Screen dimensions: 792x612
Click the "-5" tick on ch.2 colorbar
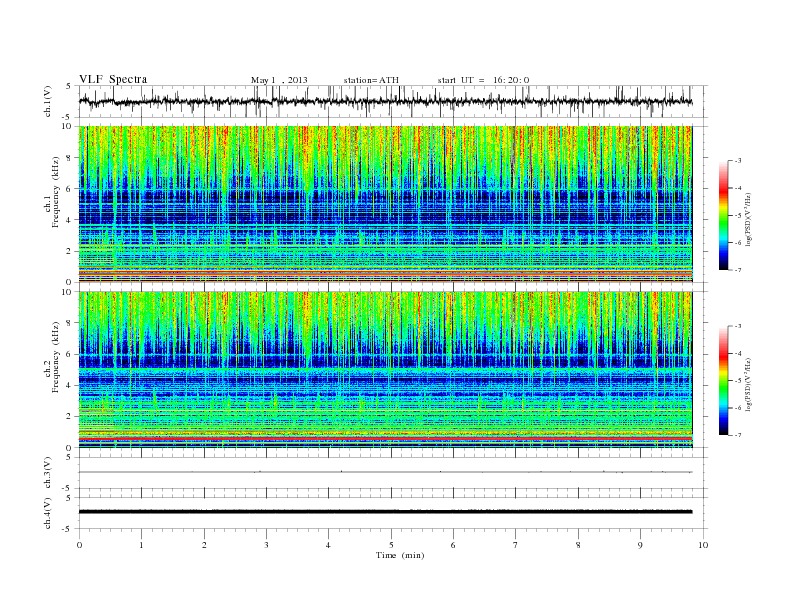[738, 380]
